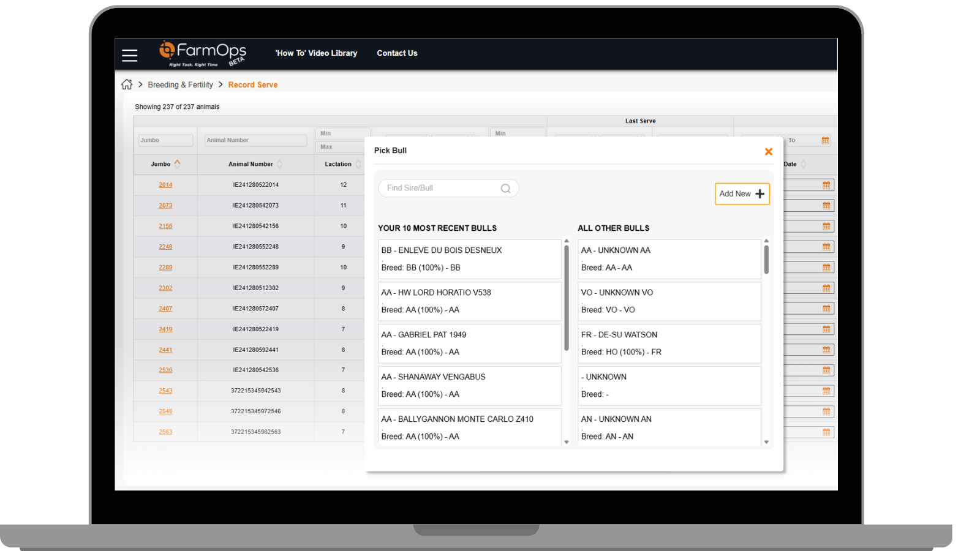Sort table by Animal Number column
This screenshot has height=551, width=980.
tap(279, 164)
